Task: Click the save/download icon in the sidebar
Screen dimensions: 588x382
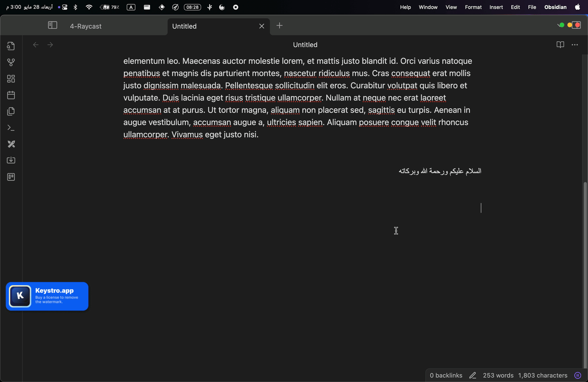Action: (10, 160)
